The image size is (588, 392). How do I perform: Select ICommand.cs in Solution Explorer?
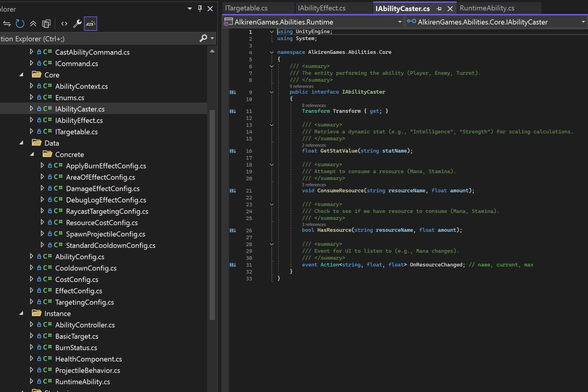pos(77,63)
